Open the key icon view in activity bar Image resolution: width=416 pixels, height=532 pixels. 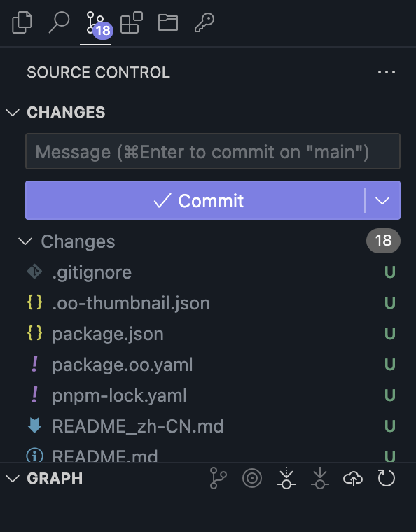(x=204, y=22)
